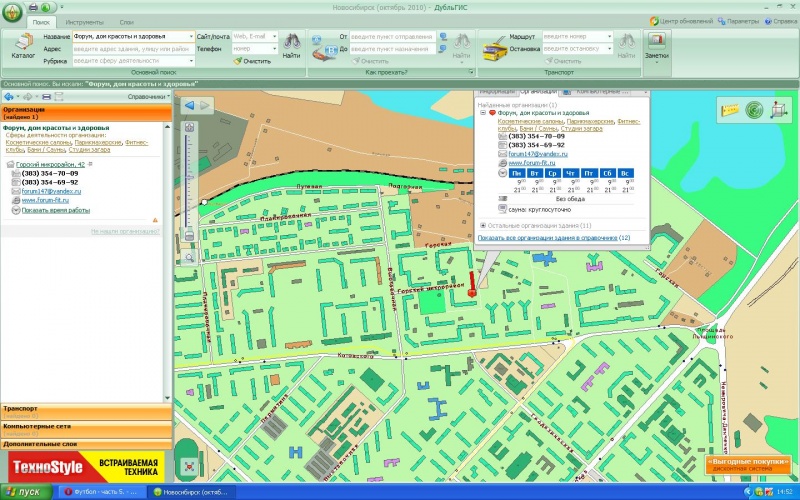800x500 pixels.
Task: Toggle the 3D cube view tool on map
Action: (778, 110)
